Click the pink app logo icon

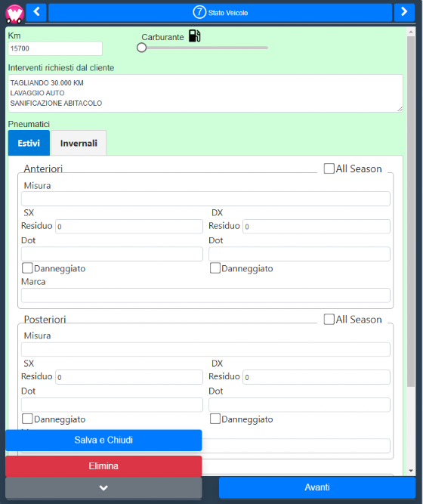point(15,14)
